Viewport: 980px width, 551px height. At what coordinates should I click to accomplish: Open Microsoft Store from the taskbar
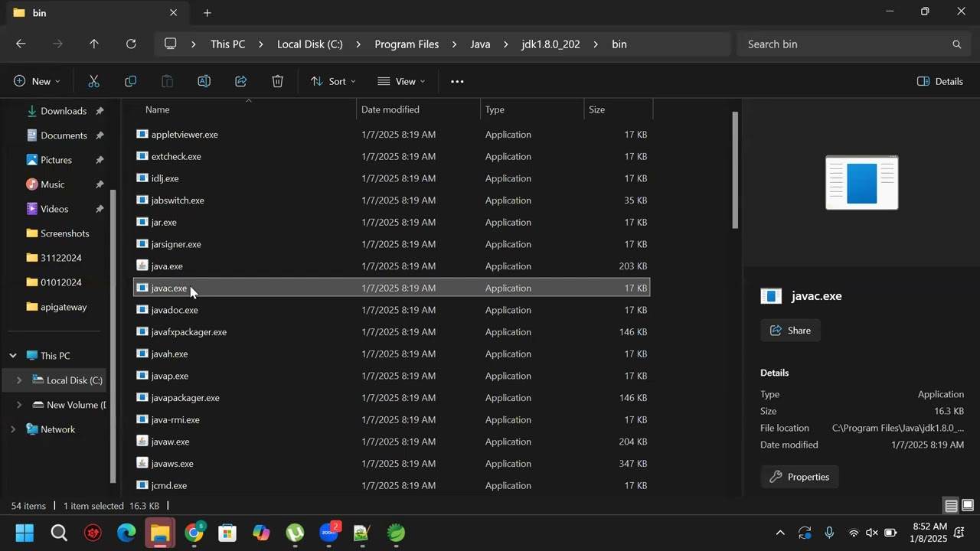point(227,533)
